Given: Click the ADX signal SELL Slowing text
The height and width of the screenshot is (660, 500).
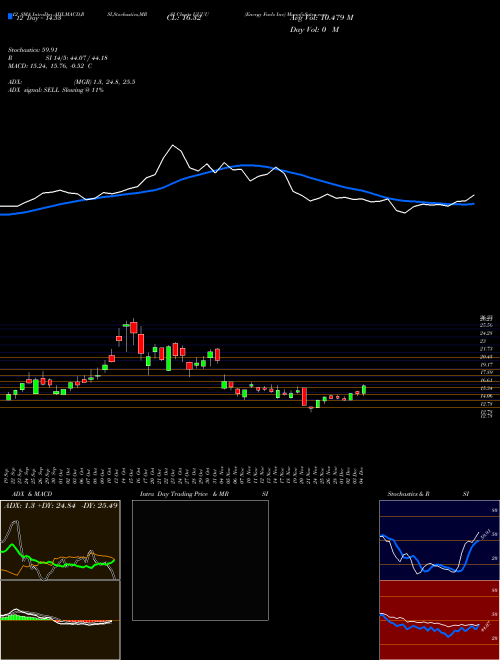Looking at the screenshot, I should (56, 90).
